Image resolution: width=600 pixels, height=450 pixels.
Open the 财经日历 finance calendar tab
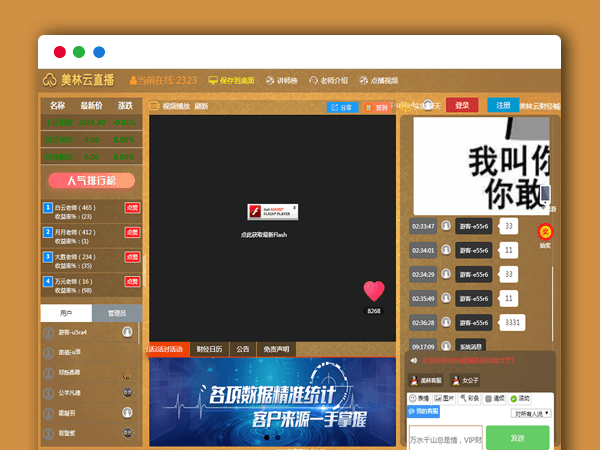tap(209, 349)
